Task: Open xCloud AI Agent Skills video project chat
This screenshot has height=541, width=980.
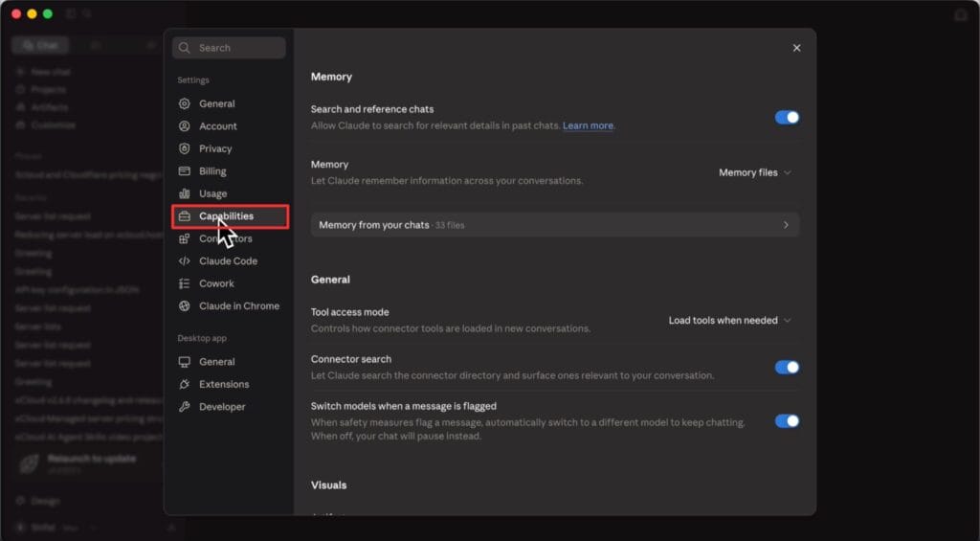Action: tap(88, 438)
